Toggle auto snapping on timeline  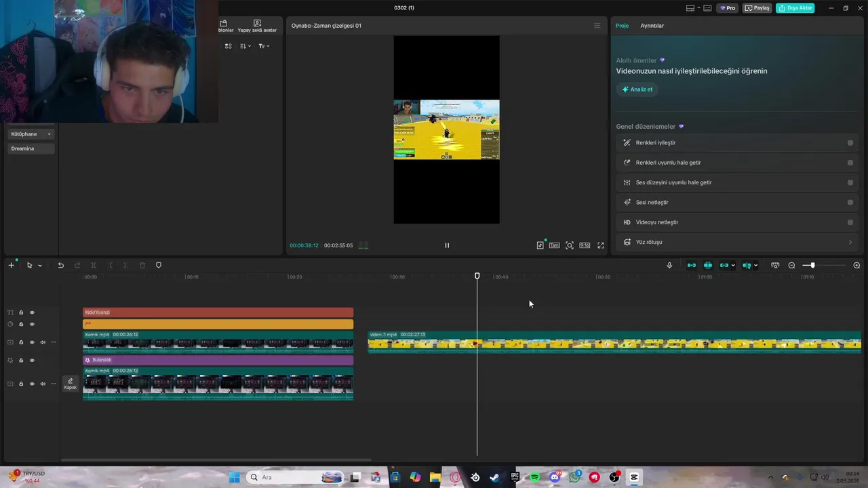[x=708, y=265]
